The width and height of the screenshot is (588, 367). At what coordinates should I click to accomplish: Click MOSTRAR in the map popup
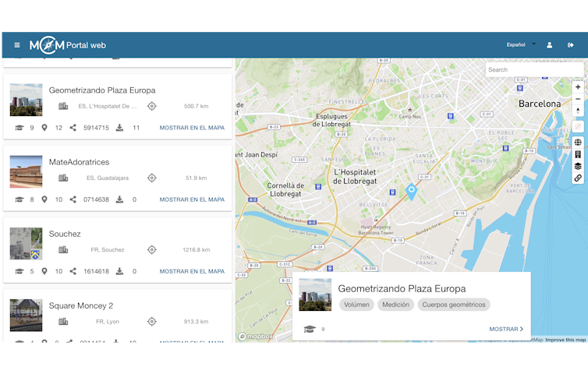point(506,329)
